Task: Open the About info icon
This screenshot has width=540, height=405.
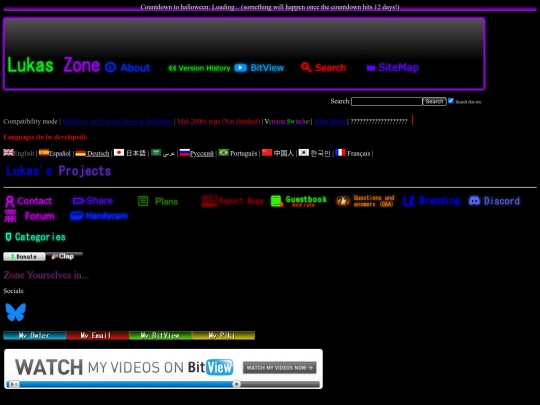Action: point(110,67)
